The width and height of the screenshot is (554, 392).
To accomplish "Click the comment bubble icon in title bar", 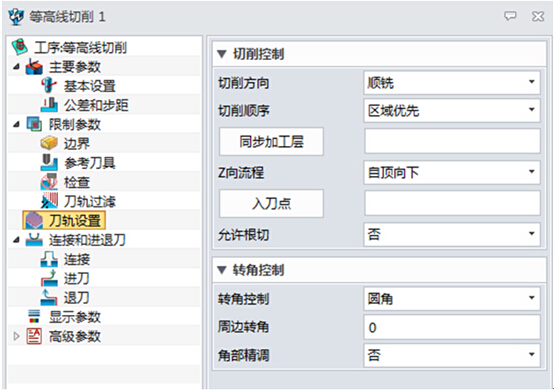I will (510, 16).
